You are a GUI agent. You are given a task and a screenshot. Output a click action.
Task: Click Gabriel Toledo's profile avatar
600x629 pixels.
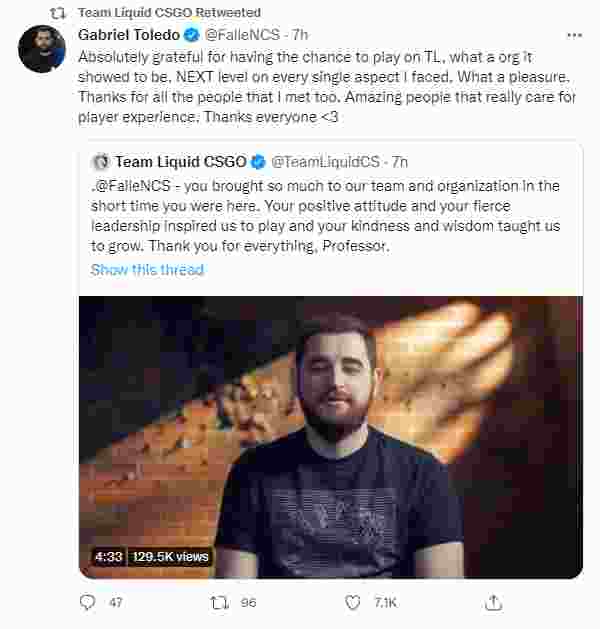[x=42, y=49]
